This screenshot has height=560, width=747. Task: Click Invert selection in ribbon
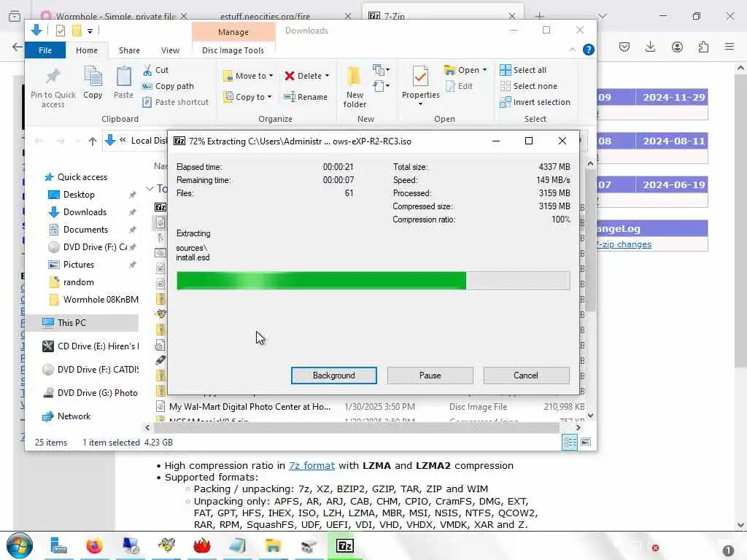pyautogui.click(x=535, y=102)
